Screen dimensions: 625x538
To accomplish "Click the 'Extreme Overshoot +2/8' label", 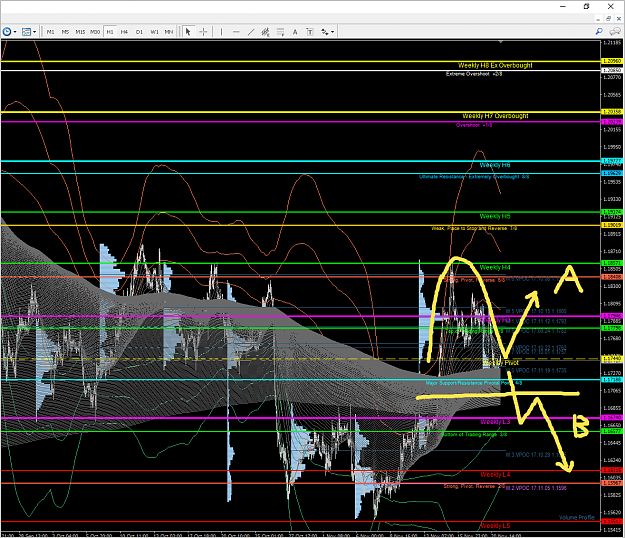I will point(474,74).
